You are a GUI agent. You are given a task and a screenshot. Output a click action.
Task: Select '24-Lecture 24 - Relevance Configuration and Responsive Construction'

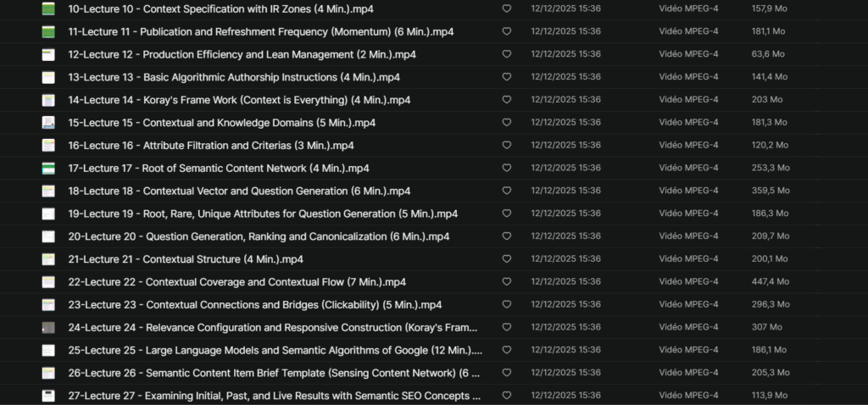point(273,328)
